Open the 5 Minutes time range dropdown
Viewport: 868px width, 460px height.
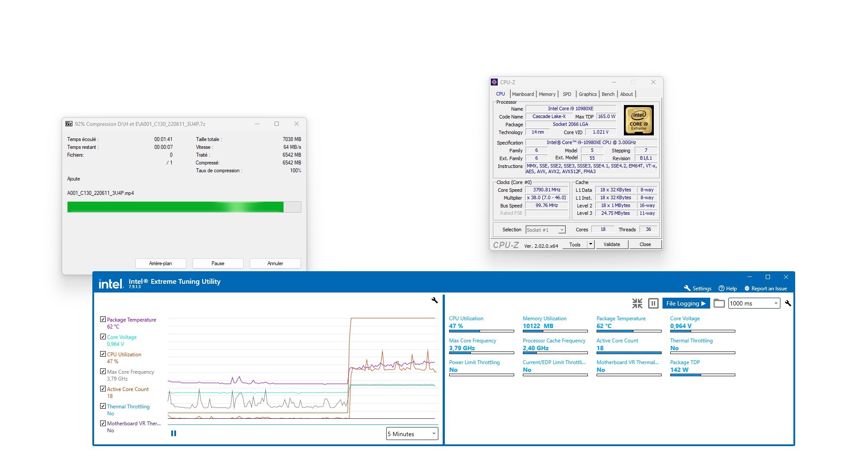coord(412,434)
